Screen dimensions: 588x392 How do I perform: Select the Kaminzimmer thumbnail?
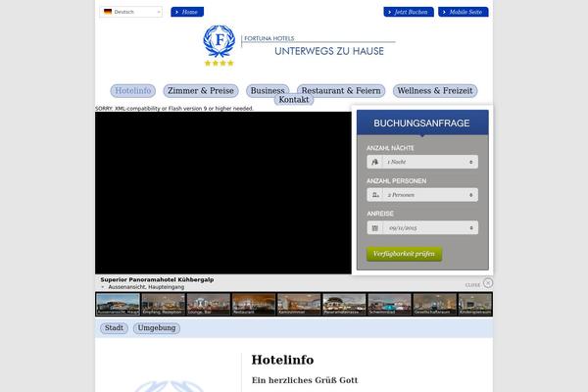click(x=299, y=304)
